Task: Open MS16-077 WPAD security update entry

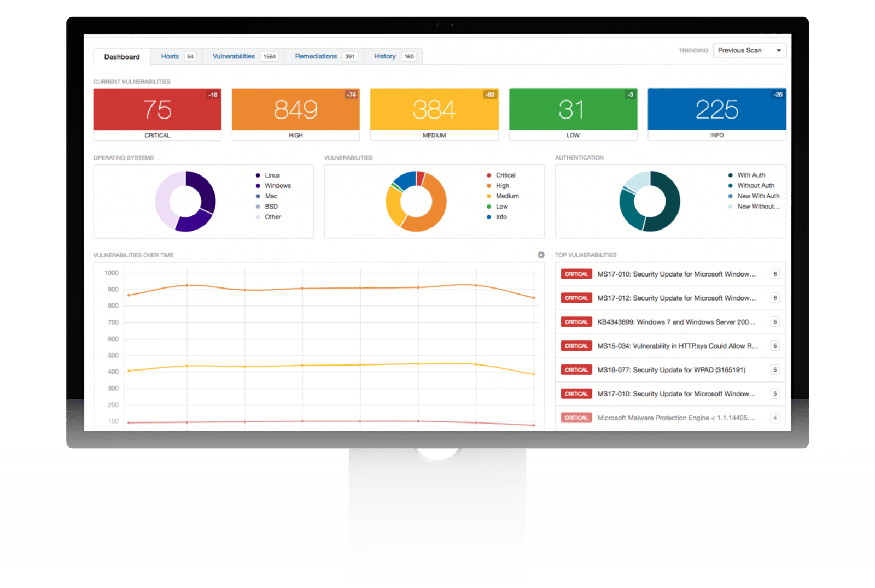Action: tap(671, 370)
